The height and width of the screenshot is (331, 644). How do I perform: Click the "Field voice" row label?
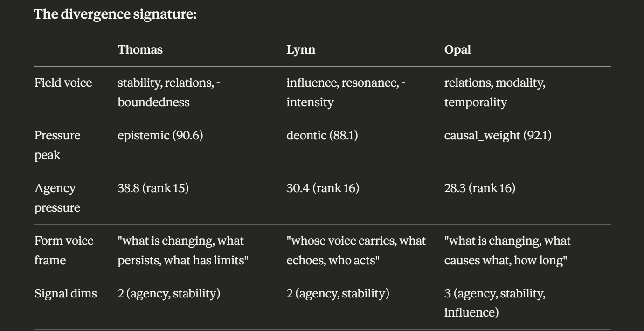63,83
